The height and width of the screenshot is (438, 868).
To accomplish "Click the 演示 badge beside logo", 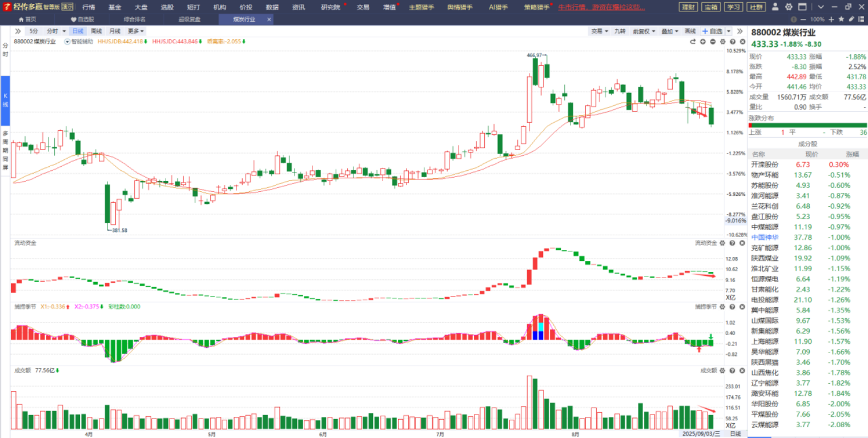I will coord(67,7).
